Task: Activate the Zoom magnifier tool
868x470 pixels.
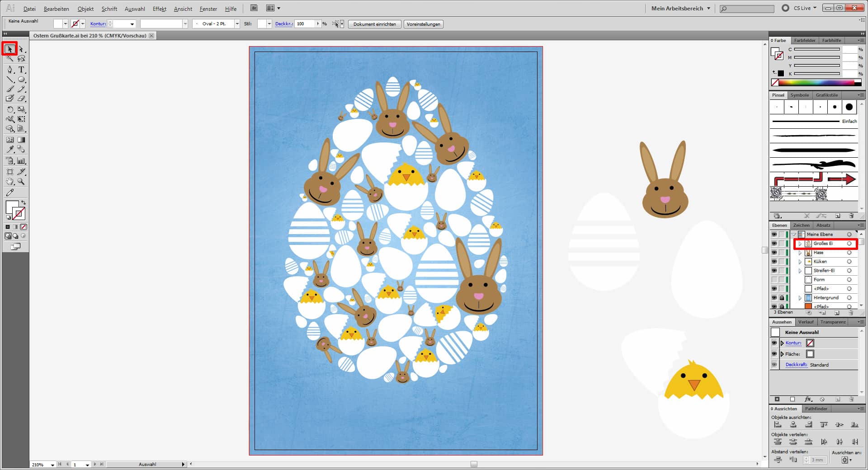Action: (21, 182)
